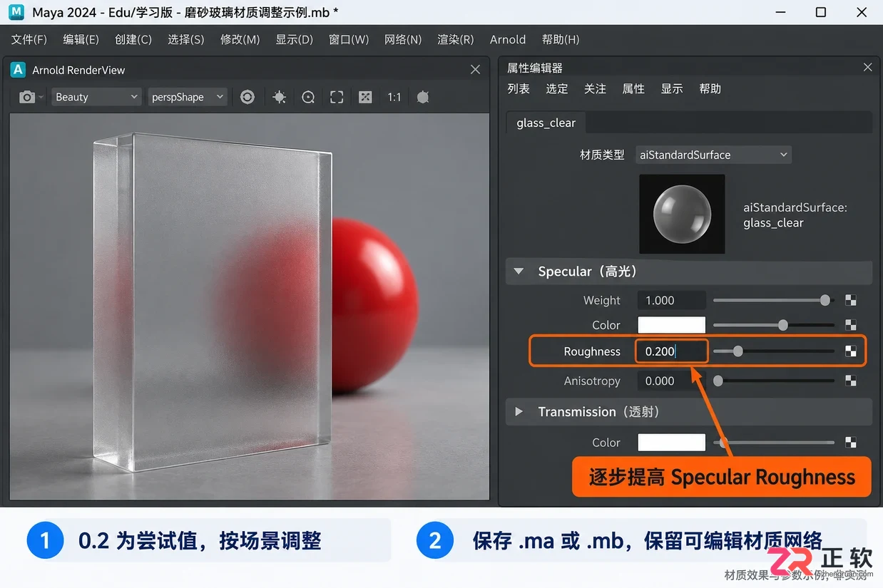Viewport: 883px width, 588px height.
Task: Open 关注 menu in attribute editor
Action: click(x=595, y=88)
